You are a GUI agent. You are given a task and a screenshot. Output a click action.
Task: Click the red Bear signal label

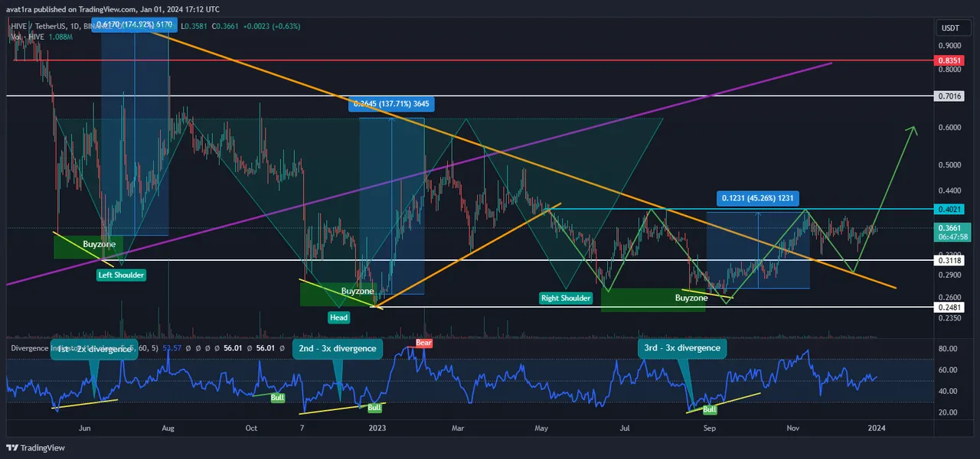[x=423, y=343]
